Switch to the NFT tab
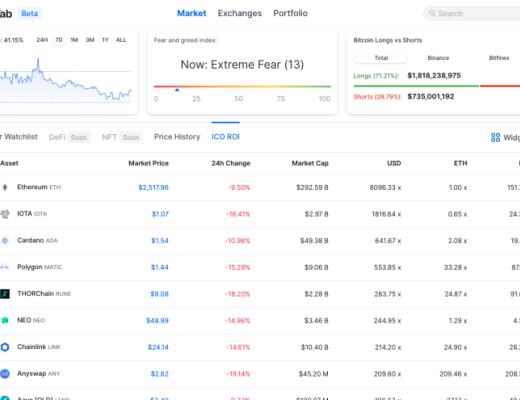 (x=109, y=137)
